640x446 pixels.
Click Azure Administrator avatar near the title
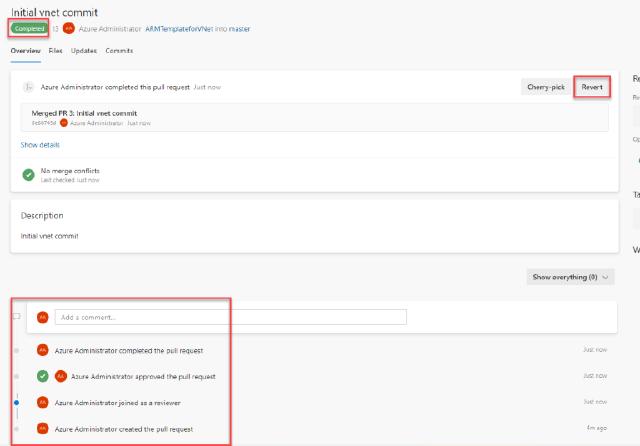(69, 29)
